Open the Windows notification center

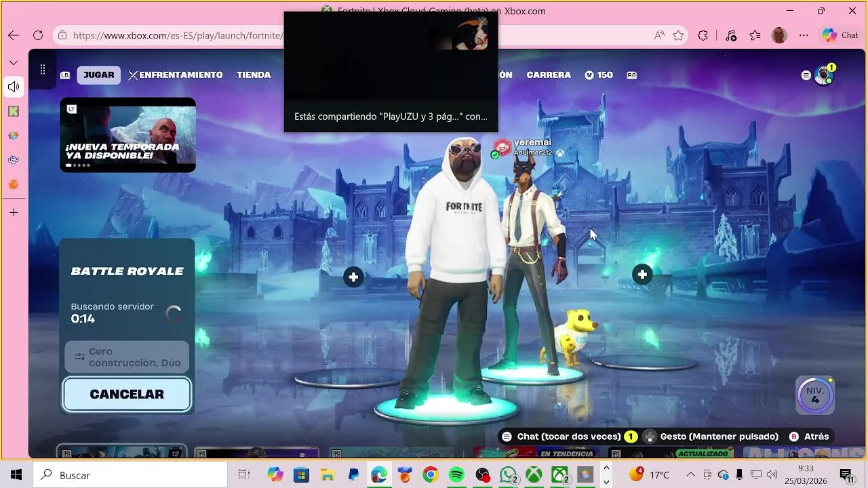pyautogui.click(x=846, y=475)
